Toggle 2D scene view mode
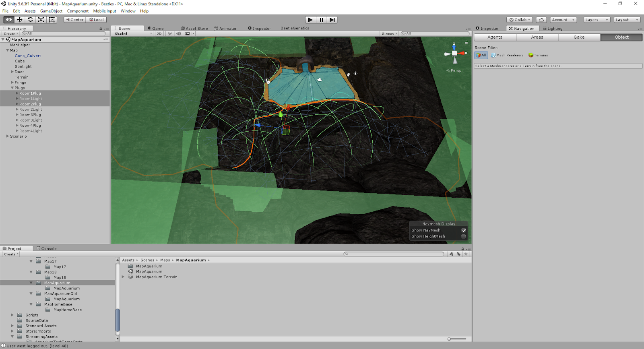644x349 pixels. (x=159, y=34)
